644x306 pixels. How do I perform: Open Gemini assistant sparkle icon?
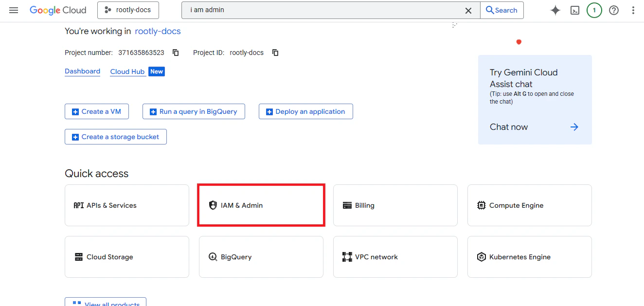point(555,10)
